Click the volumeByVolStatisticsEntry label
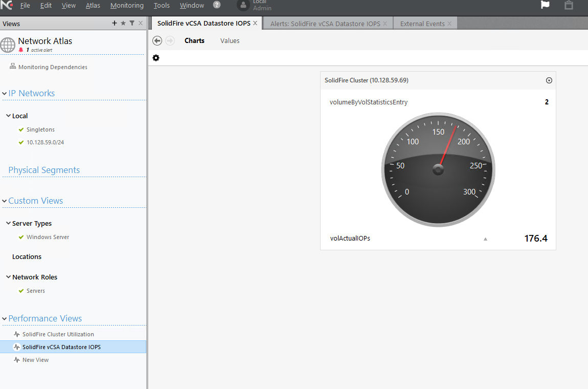This screenshot has height=389, width=588. tap(369, 102)
